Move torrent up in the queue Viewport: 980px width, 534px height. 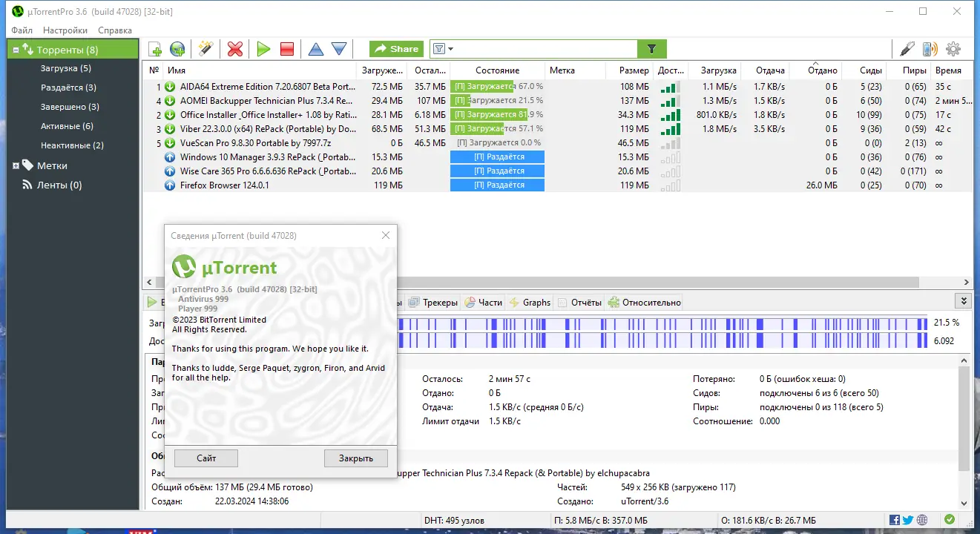(316, 49)
